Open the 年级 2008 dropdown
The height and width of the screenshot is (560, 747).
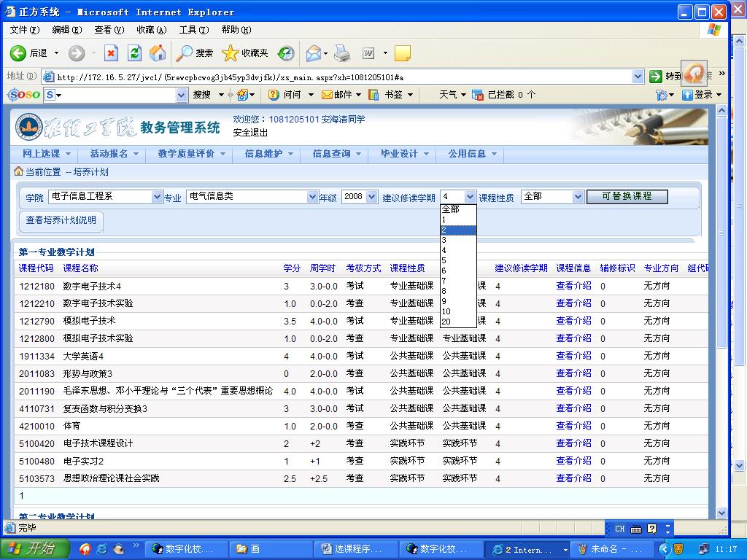[371, 197]
